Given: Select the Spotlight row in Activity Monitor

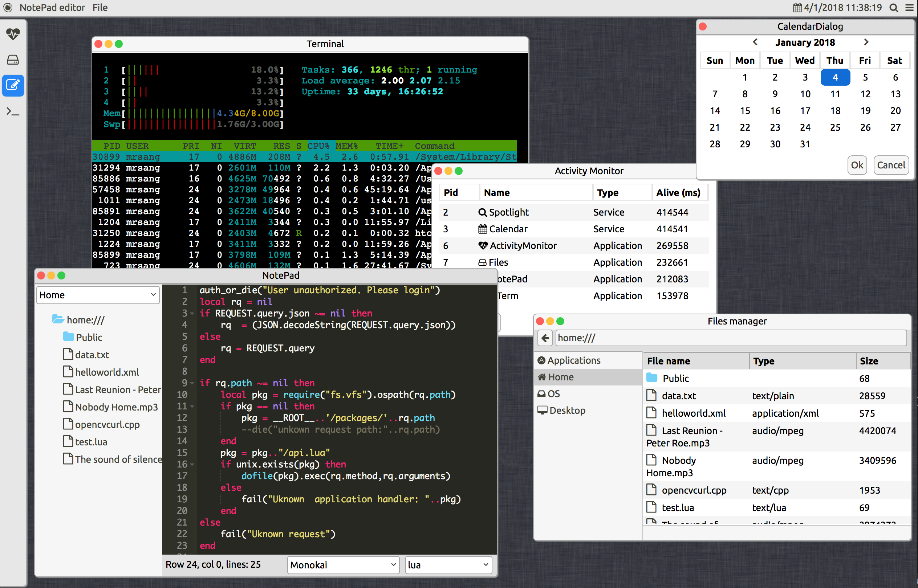Looking at the screenshot, I should [574, 212].
